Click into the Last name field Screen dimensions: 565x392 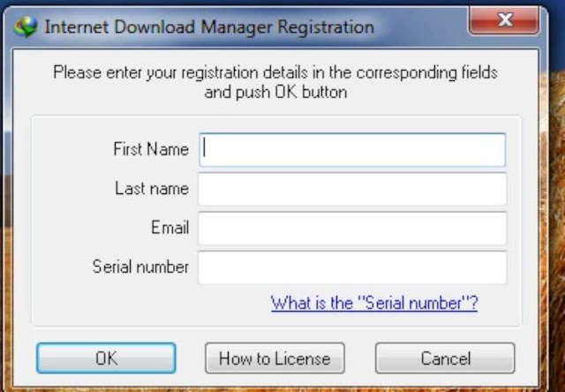[x=352, y=189]
